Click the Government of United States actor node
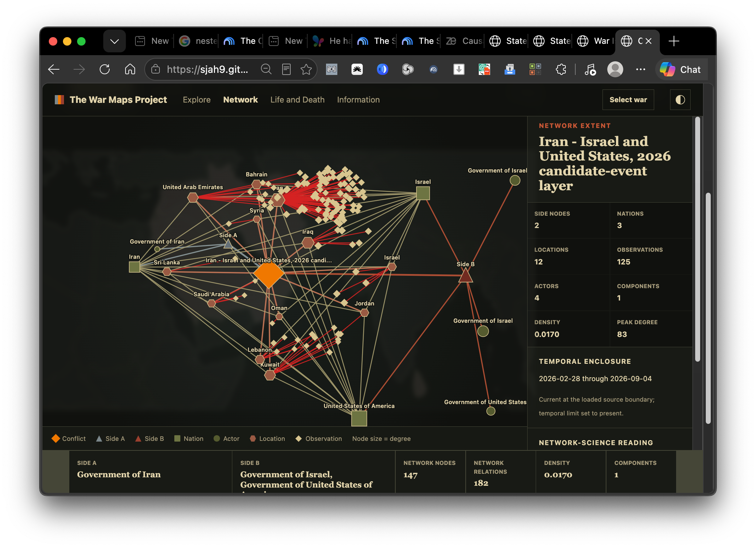756x548 pixels. 491,411
